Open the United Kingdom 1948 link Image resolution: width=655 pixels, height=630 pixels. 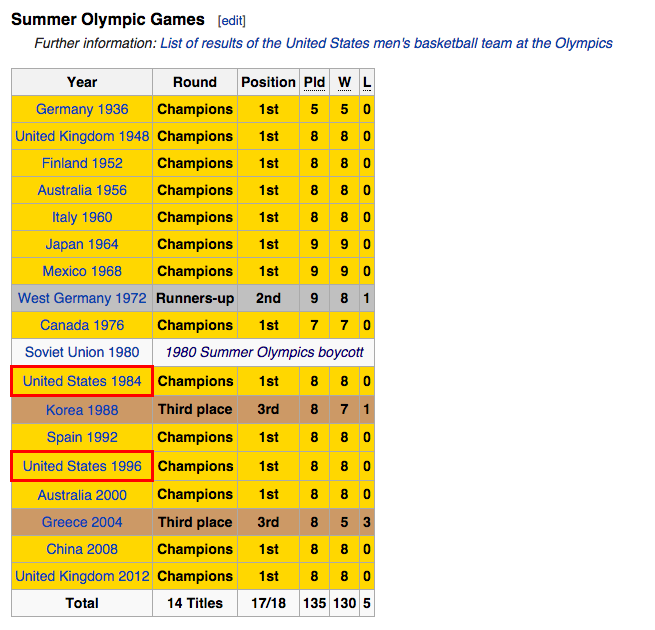pyautogui.click(x=82, y=136)
